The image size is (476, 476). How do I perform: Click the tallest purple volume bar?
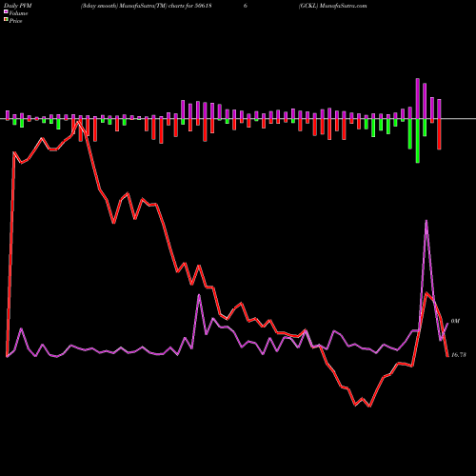(x=418, y=98)
